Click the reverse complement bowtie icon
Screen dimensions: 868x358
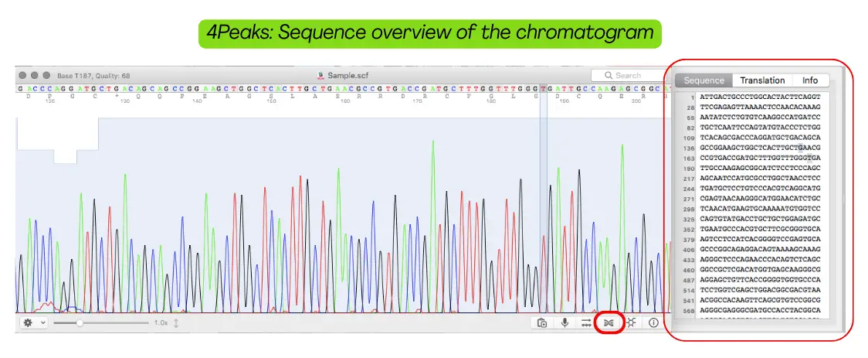[x=609, y=322]
